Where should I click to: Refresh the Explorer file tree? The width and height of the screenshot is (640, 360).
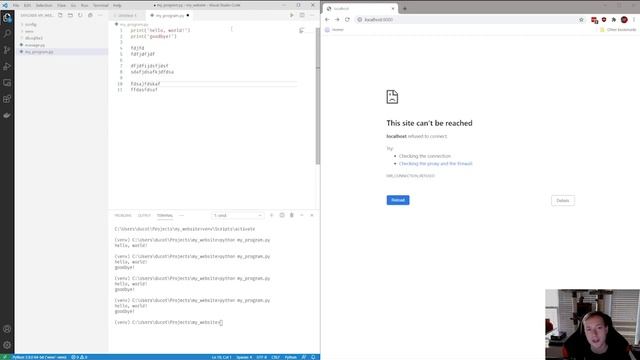point(80,15)
